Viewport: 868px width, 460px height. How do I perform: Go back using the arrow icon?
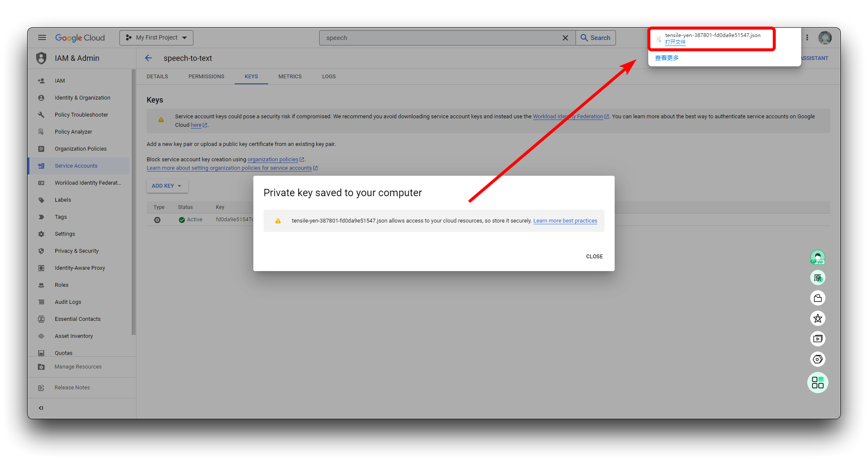(148, 58)
